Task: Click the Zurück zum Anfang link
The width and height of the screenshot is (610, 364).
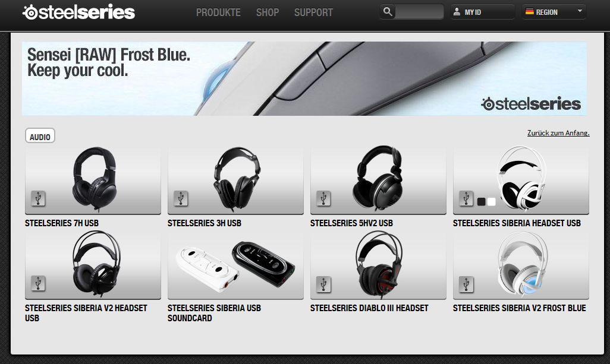Action: 558,133
